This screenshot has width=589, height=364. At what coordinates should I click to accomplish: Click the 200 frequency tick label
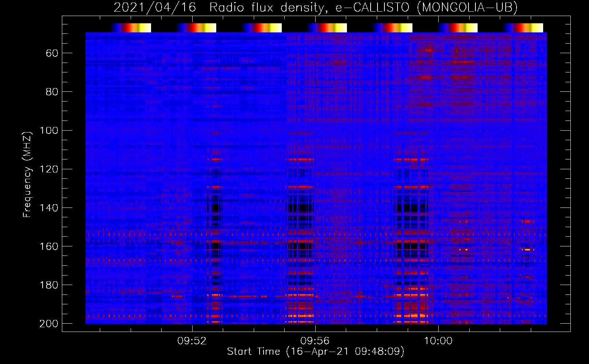pos(49,324)
